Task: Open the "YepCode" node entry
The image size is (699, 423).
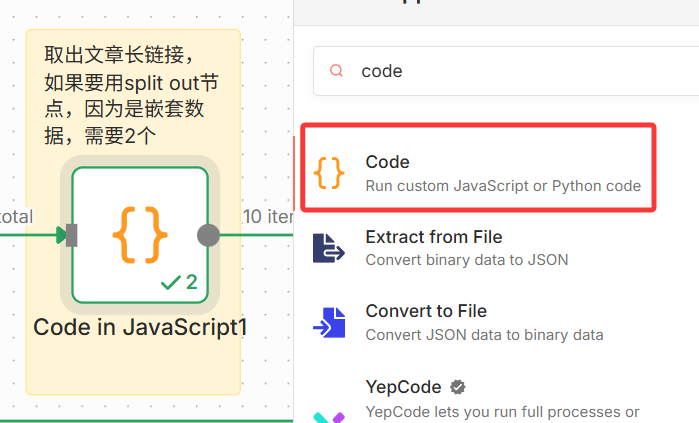Action: coord(403,387)
